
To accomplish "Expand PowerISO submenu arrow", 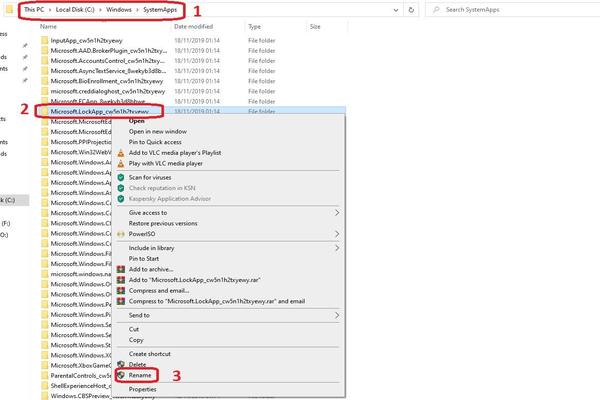I will point(337,234).
